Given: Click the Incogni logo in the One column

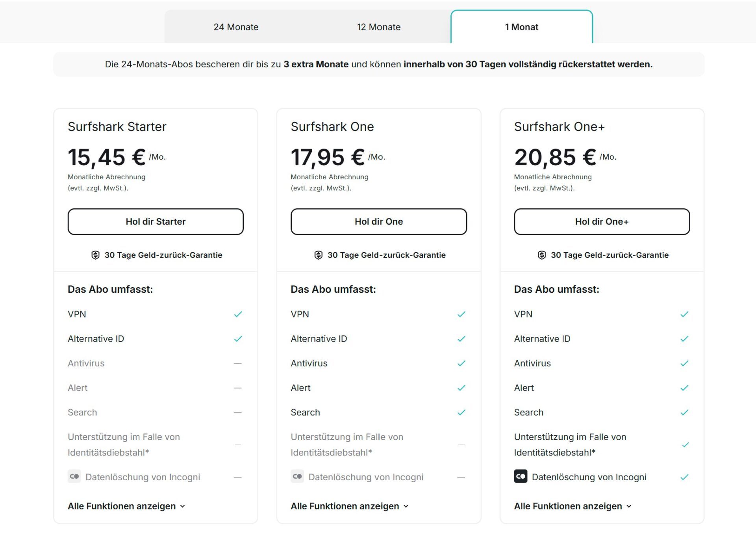Looking at the screenshot, I should coord(297,477).
